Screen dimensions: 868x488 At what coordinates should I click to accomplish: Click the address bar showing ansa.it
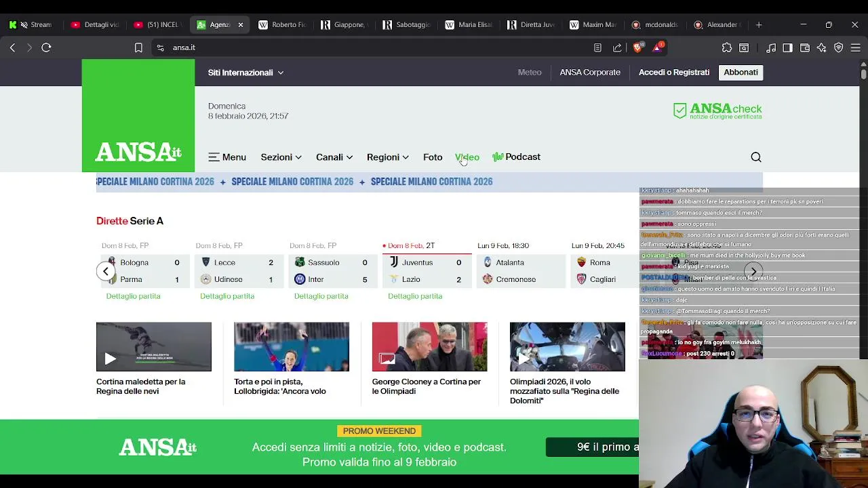coord(373,47)
